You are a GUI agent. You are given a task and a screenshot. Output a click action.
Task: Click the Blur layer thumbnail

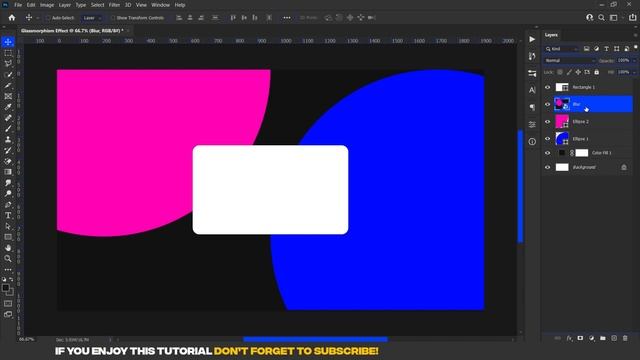(x=562, y=104)
